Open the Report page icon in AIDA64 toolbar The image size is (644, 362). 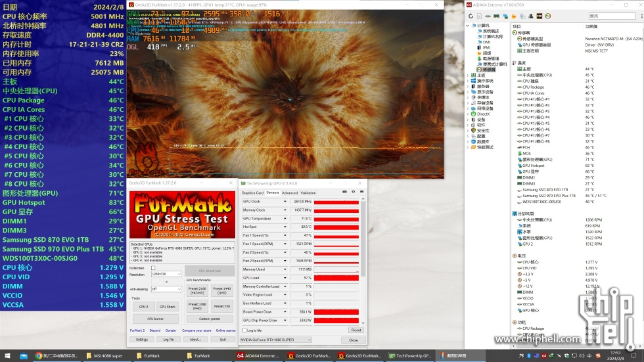point(479,16)
